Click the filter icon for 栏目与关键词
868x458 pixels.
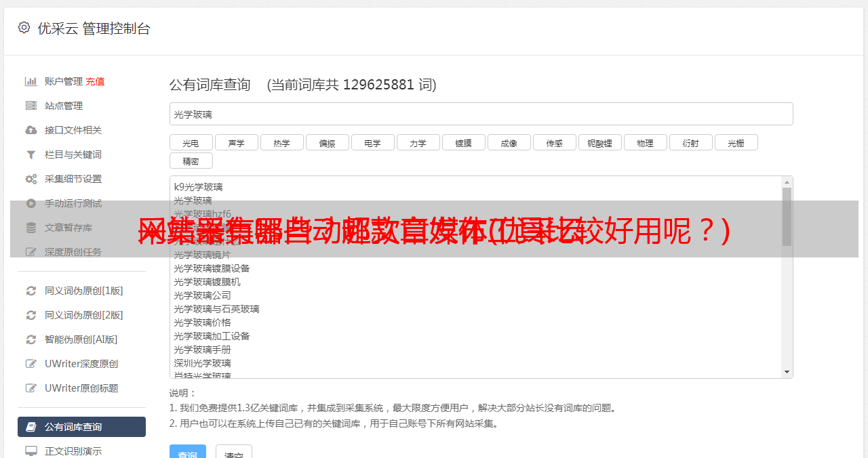tap(31, 154)
